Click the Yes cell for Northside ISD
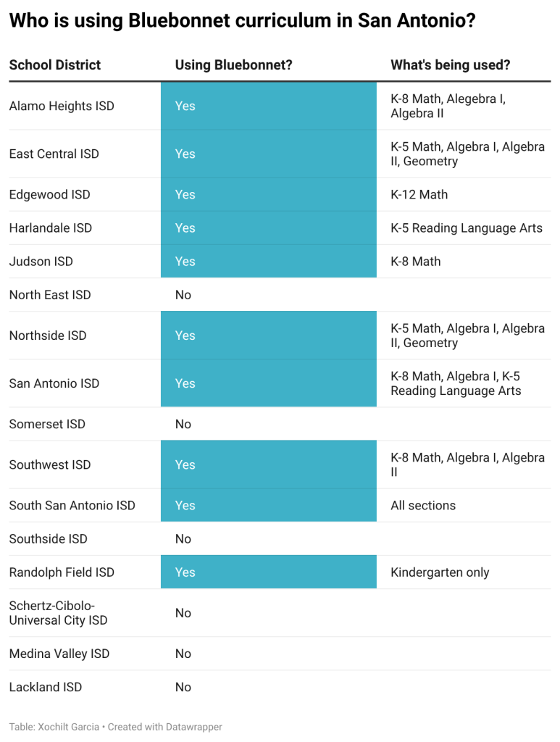560x742 pixels. tap(269, 335)
